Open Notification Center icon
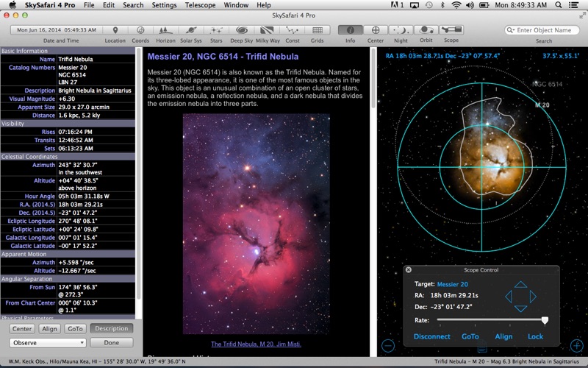 (x=574, y=5)
